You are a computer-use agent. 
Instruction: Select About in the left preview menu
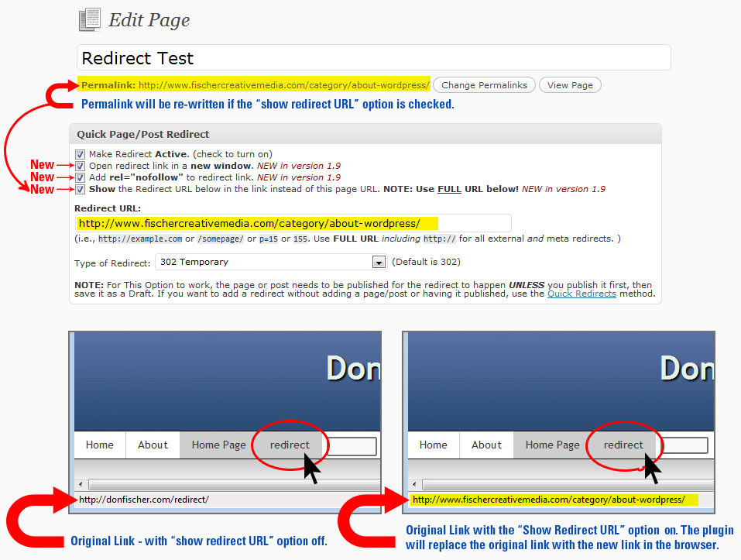(x=153, y=445)
